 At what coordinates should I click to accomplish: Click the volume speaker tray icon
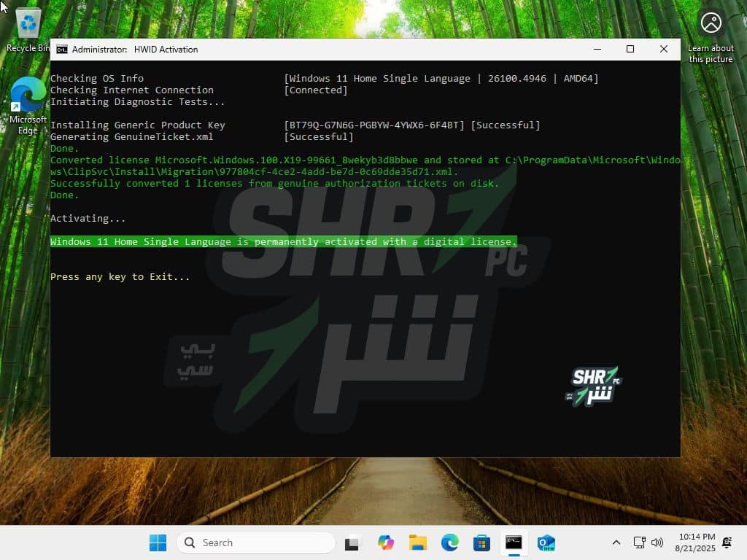(657, 542)
